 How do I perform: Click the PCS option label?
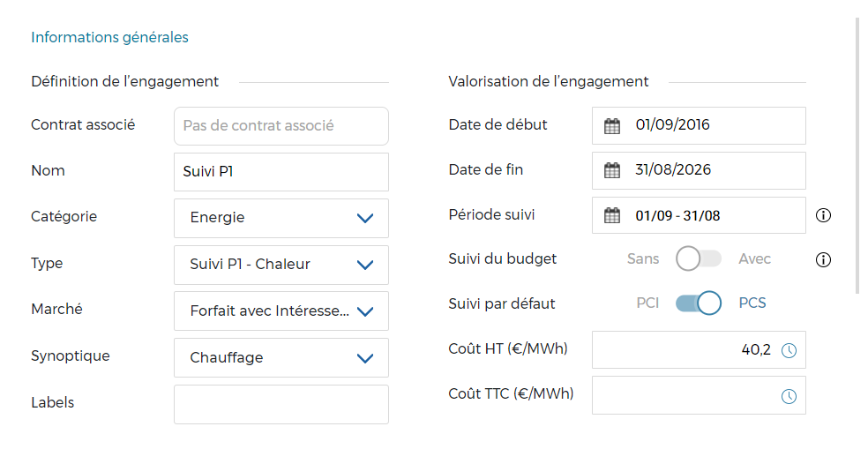click(x=752, y=303)
